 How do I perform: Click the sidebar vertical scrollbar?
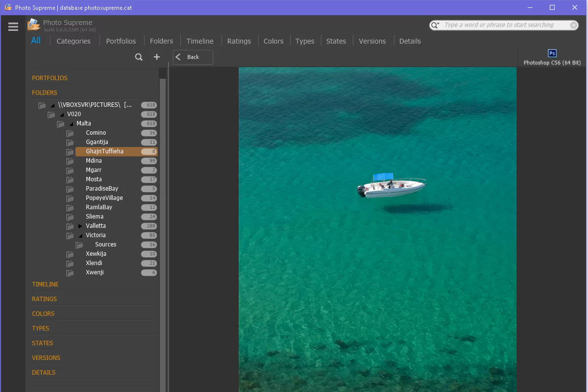pos(163,220)
